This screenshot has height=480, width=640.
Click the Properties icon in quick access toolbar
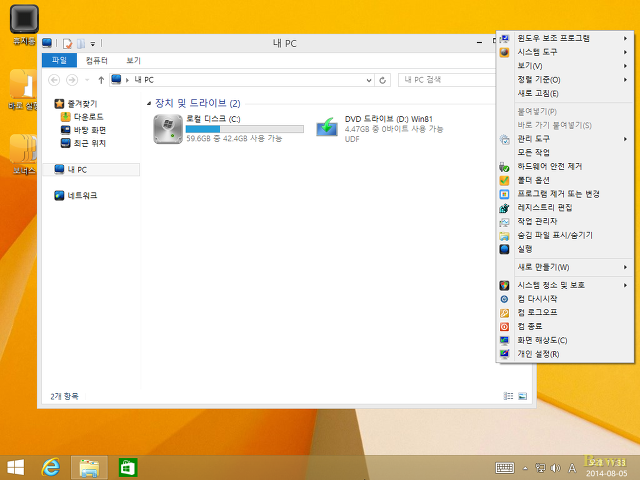(67, 43)
